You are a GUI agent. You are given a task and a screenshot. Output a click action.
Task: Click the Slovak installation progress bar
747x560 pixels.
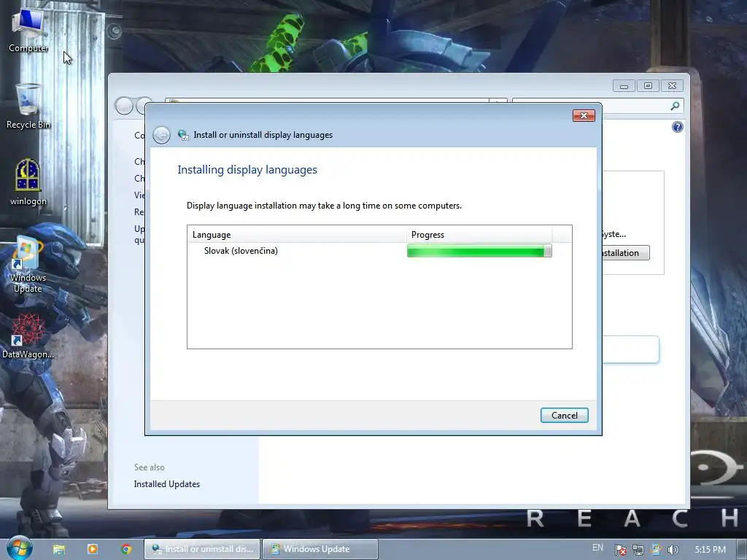(x=479, y=251)
